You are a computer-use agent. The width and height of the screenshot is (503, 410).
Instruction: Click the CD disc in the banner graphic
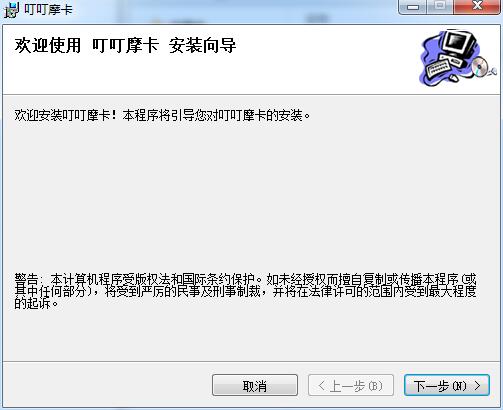click(479, 66)
